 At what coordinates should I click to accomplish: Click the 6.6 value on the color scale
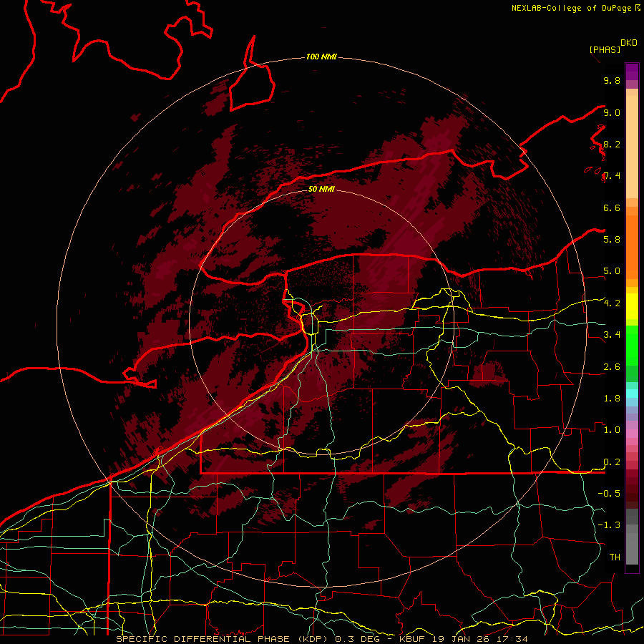click(612, 208)
